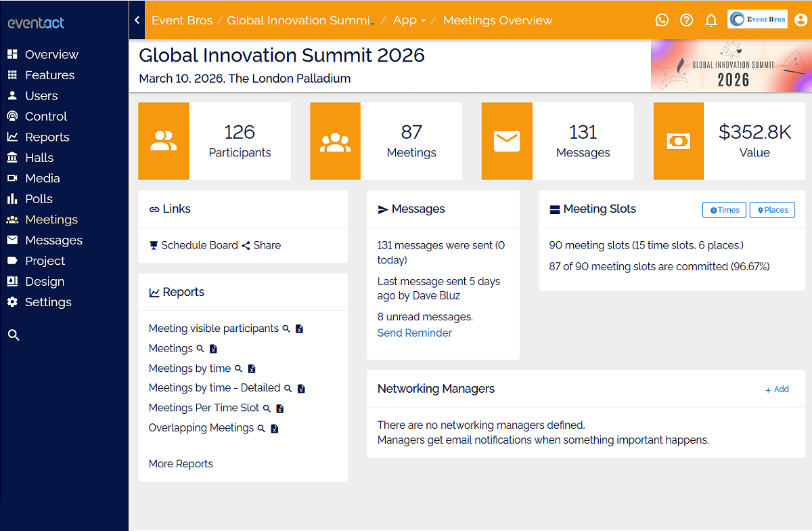The image size is (812, 531).
Task: Open WhatsApp icon in top bar
Action: (x=662, y=20)
